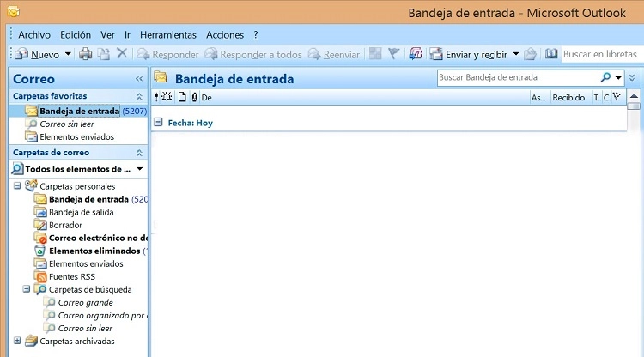644x357 pixels.
Task: Click the Buscar Bandeja de entrada field
Action: pos(517,77)
